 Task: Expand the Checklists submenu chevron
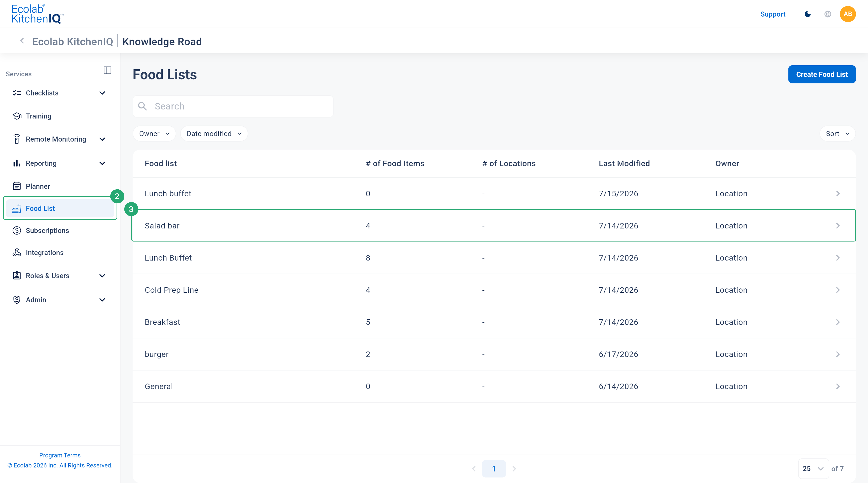pos(102,93)
